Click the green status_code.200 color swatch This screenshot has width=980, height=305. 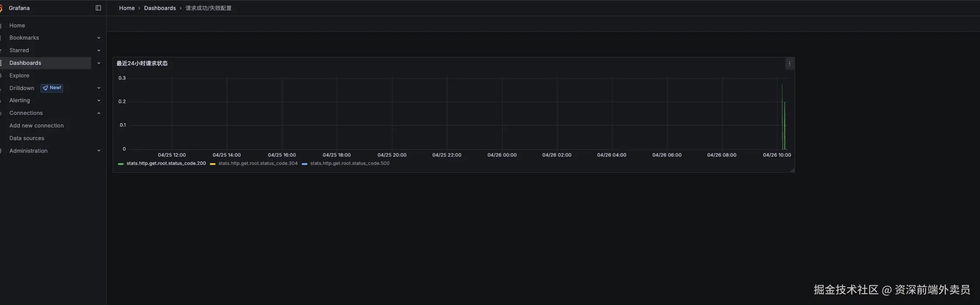[121, 164]
